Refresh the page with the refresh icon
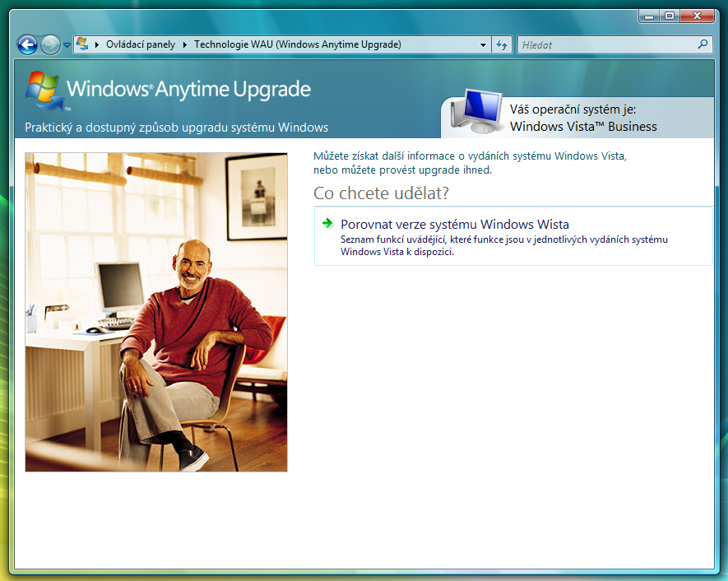The height and width of the screenshot is (581, 728). tap(502, 45)
